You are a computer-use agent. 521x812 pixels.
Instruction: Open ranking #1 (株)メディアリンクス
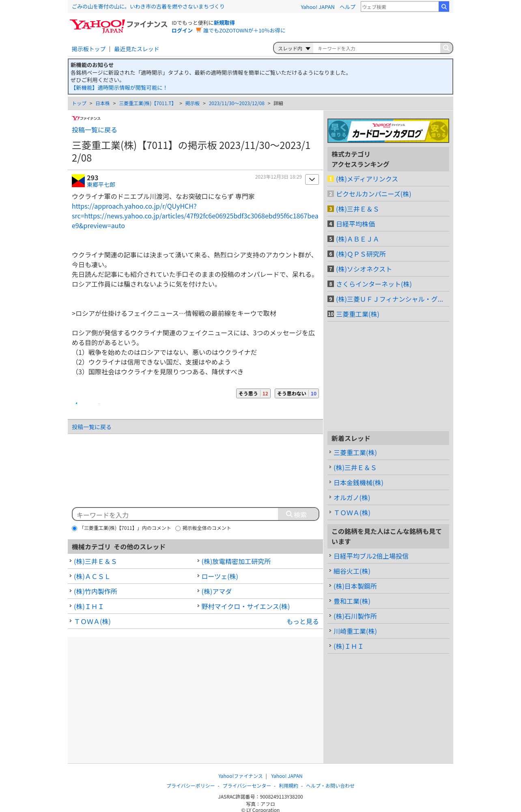367,179
